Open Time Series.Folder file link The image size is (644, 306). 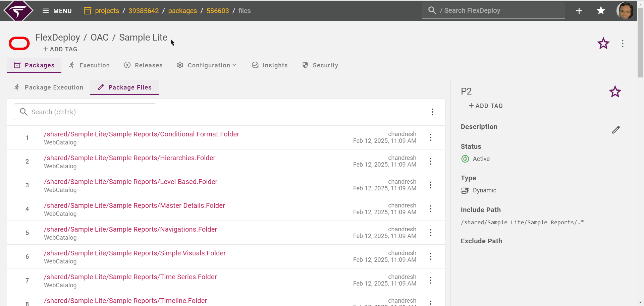[130, 277]
